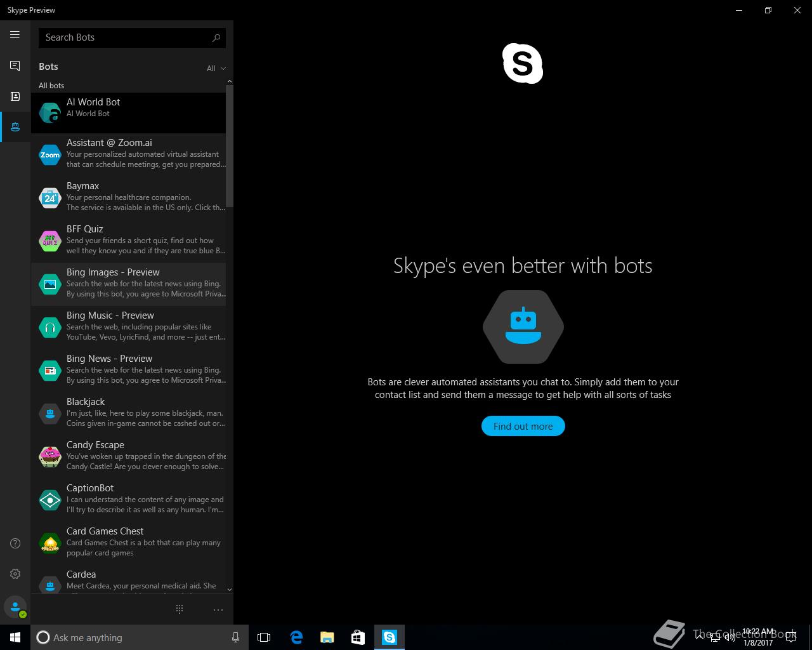Viewport: 812px width, 650px height.
Task: Open Task View on the taskbar
Action: [264, 637]
